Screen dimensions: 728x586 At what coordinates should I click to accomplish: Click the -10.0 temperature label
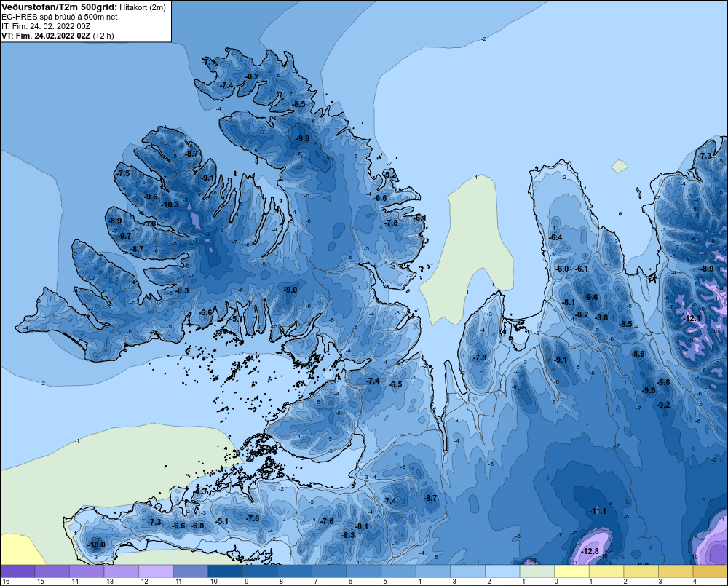tap(97, 545)
